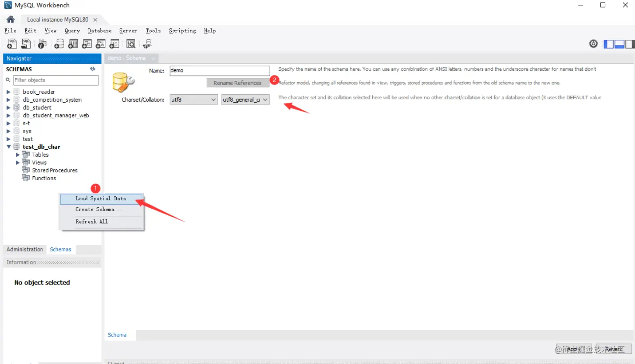
Task: Click the Filter objects search field
Action: coord(56,80)
